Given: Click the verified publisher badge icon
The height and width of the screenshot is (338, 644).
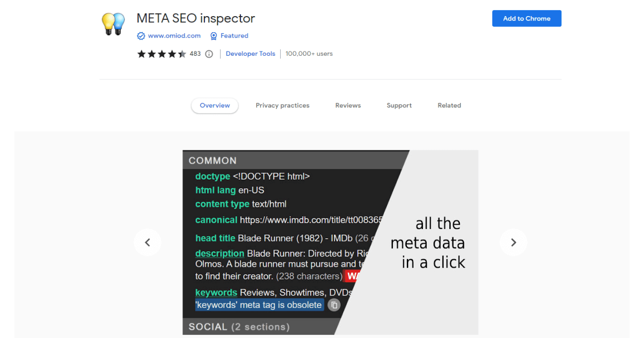Looking at the screenshot, I should tap(141, 36).
